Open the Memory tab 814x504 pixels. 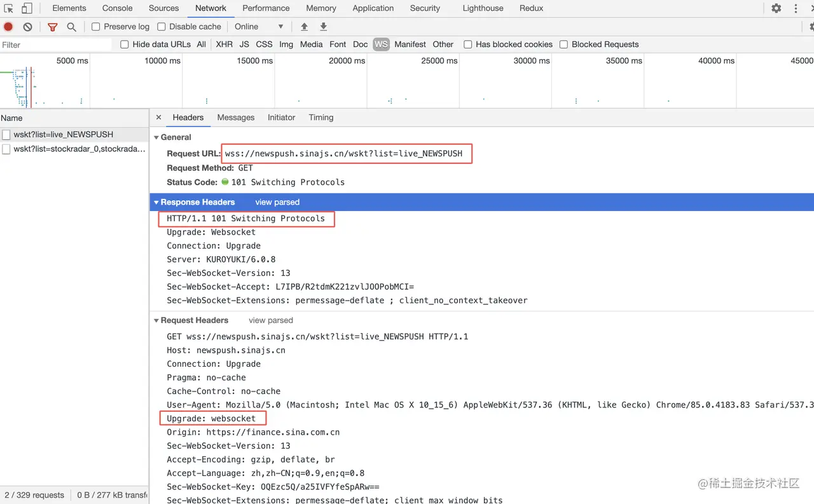[321, 8]
